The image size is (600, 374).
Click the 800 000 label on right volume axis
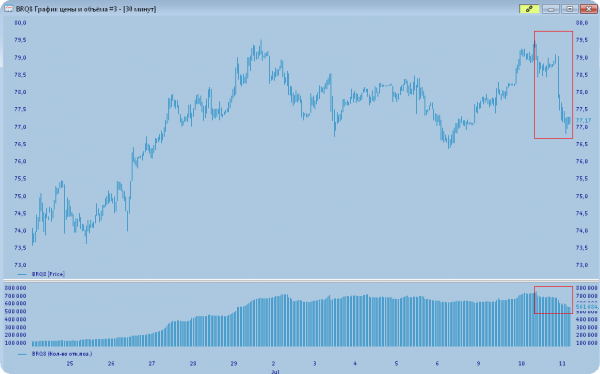[586, 288]
